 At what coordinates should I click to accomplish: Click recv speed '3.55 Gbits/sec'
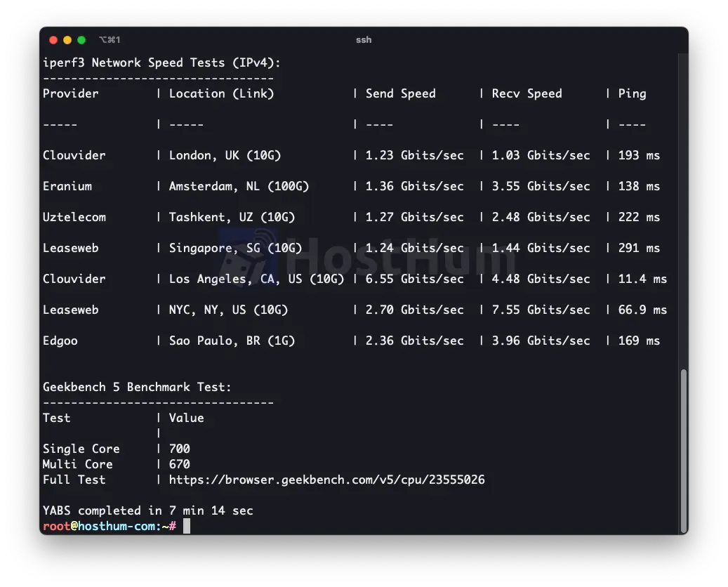click(541, 186)
